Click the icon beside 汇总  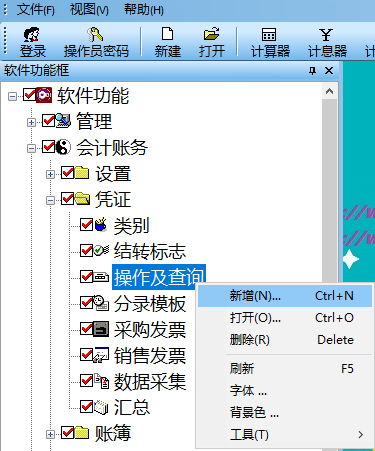101,407
